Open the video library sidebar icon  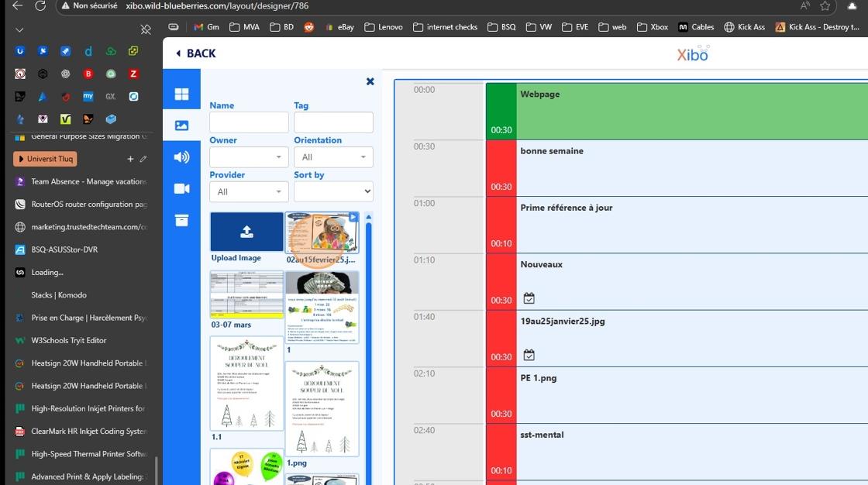tap(181, 189)
